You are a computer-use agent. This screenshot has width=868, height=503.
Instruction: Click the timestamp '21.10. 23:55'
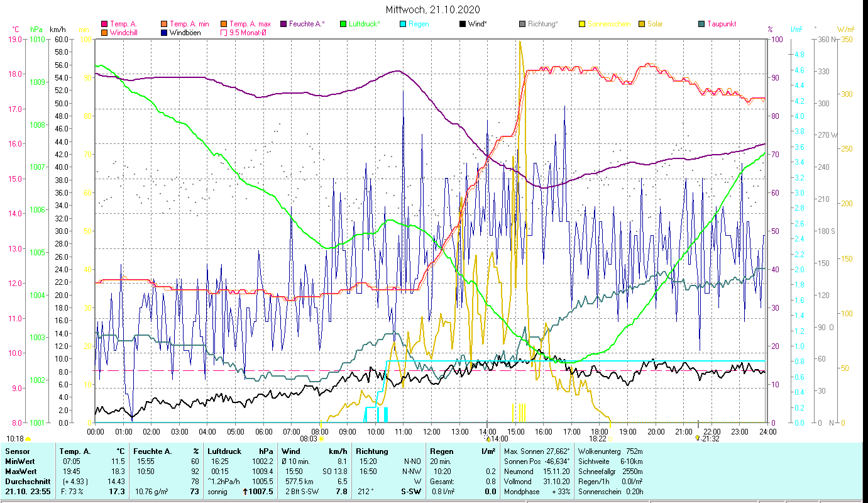28,492
